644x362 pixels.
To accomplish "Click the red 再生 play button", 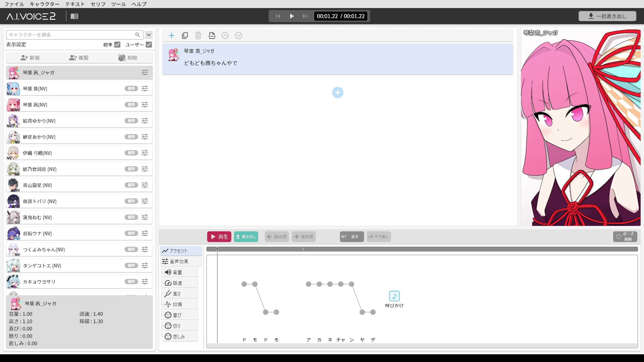I will [219, 237].
